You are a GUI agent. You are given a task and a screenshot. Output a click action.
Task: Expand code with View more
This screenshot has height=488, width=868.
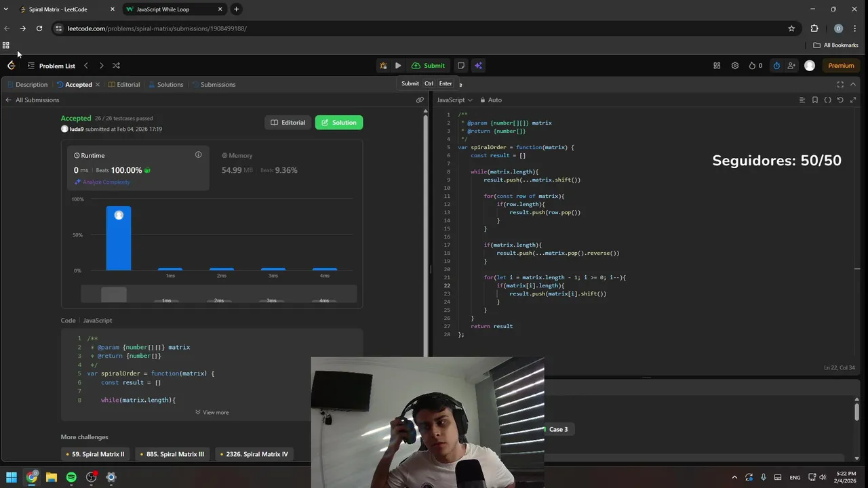click(212, 412)
